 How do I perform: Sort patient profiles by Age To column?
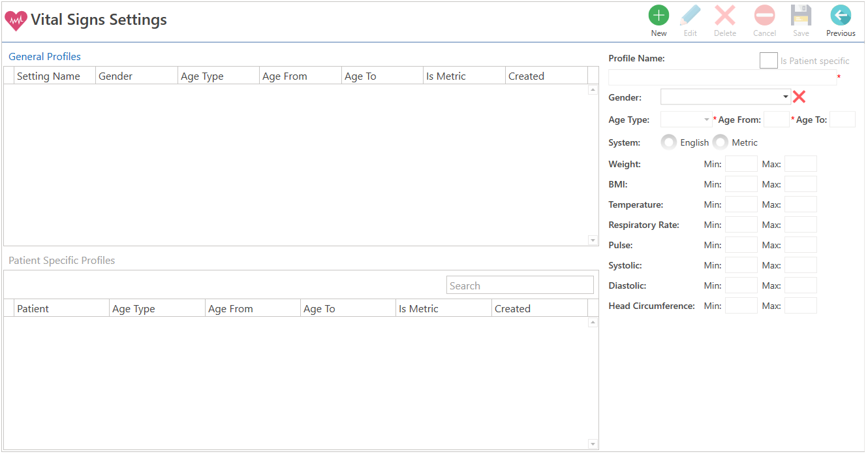[x=348, y=308]
